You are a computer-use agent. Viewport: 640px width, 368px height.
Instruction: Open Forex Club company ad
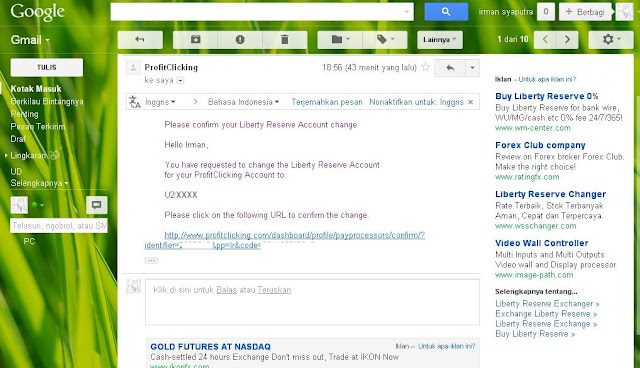click(540, 145)
